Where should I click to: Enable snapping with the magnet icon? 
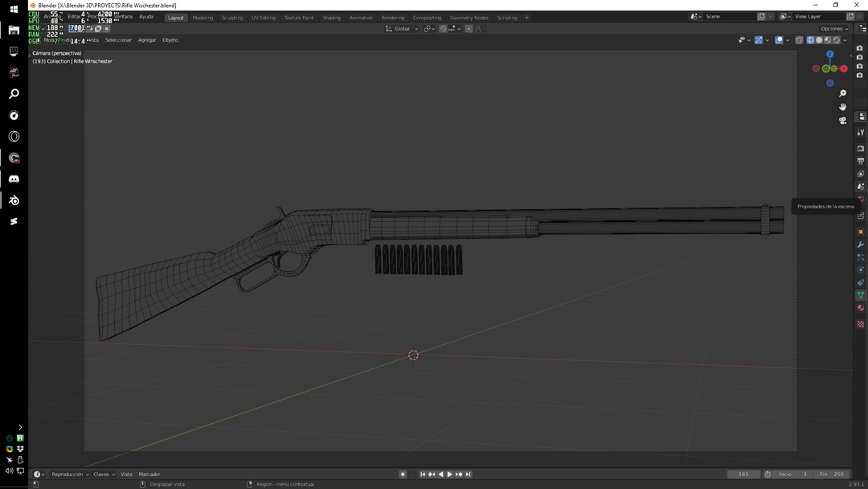coord(442,28)
